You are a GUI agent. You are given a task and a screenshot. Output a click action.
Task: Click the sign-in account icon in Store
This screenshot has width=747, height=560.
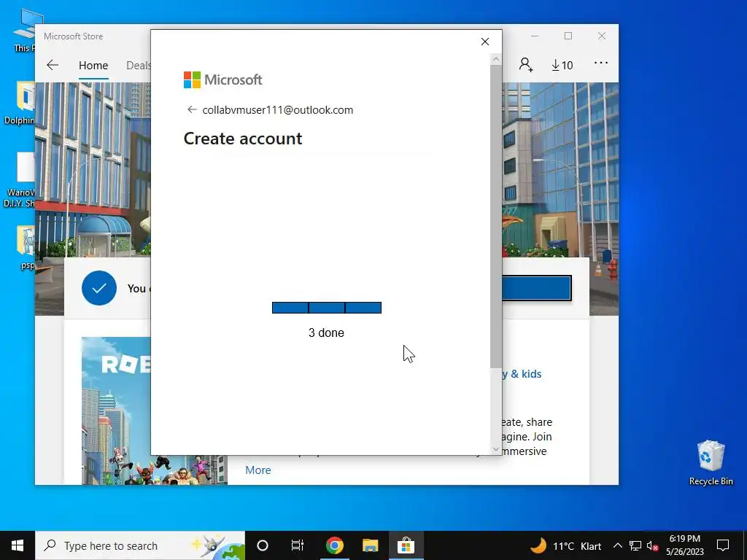(526, 65)
